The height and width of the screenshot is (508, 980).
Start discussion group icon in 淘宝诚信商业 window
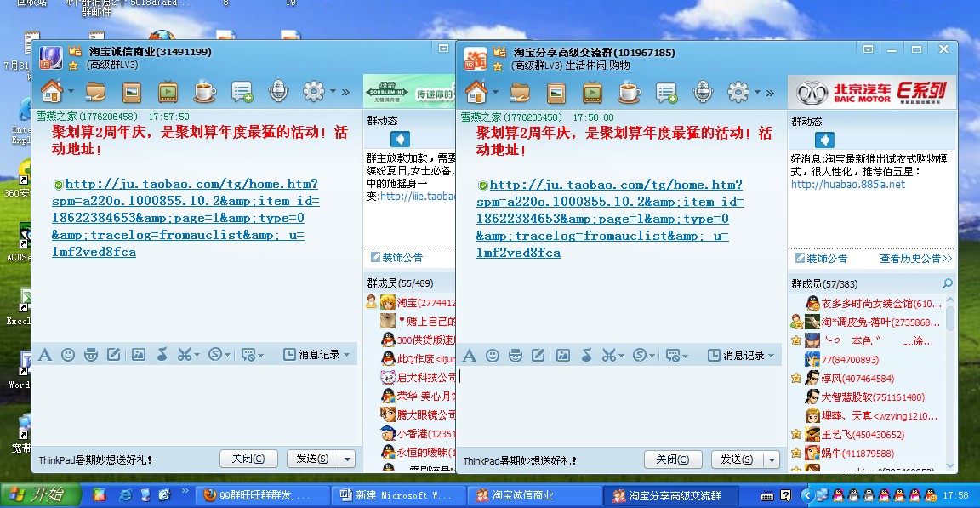coord(242,93)
